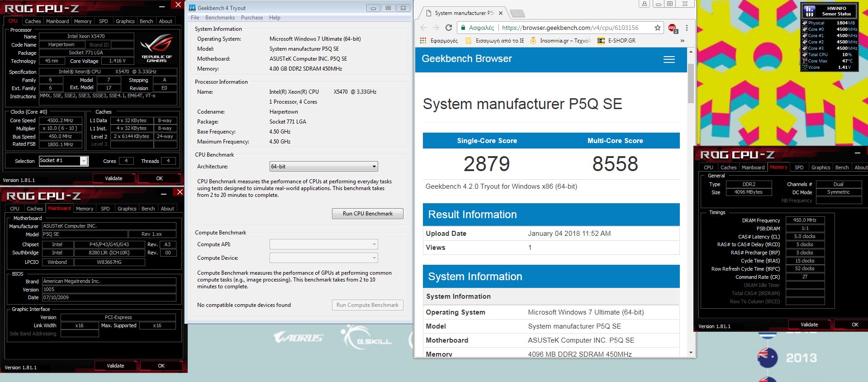Expand the bookmarks bar overflow chevron

(682, 41)
